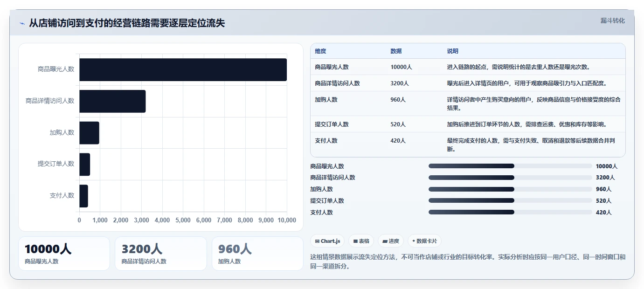
Task: Click the 商品详情访问人数 chart axis label
Action: click(50, 101)
